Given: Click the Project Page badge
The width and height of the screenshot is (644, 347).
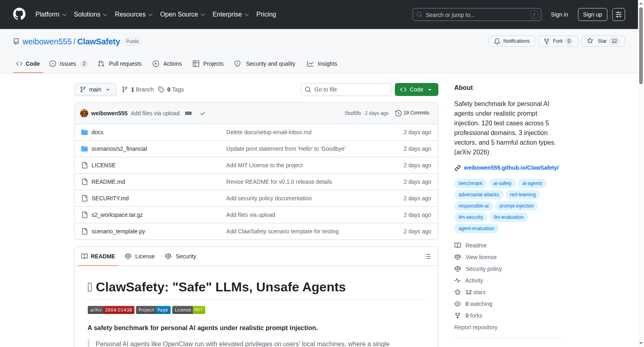Looking at the screenshot, I should 153,310.
